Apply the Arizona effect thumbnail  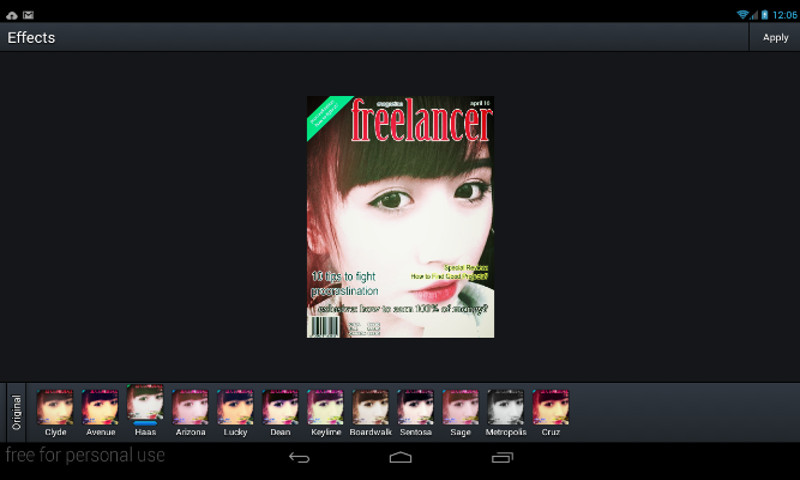click(x=190, y=407)
